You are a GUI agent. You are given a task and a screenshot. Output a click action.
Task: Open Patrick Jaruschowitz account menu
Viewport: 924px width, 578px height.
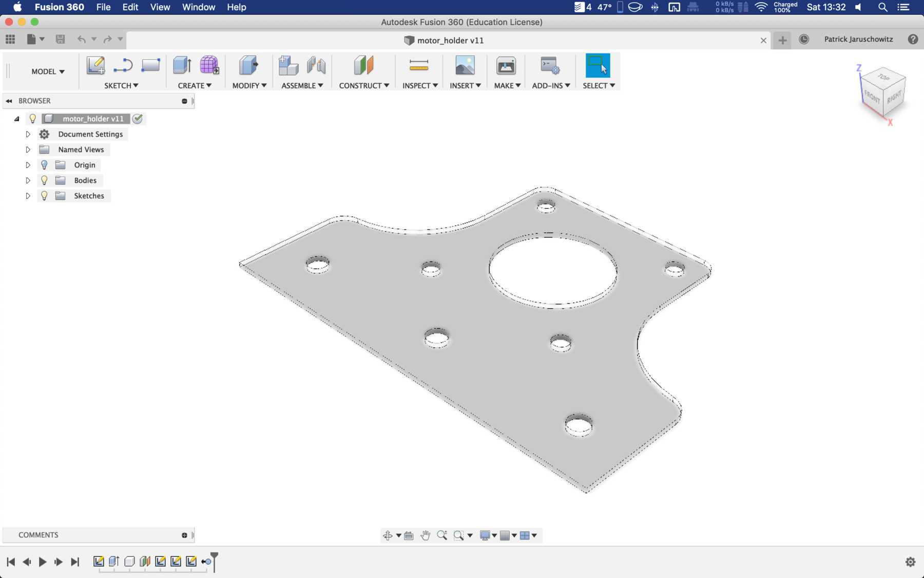(x=858, y=40)
